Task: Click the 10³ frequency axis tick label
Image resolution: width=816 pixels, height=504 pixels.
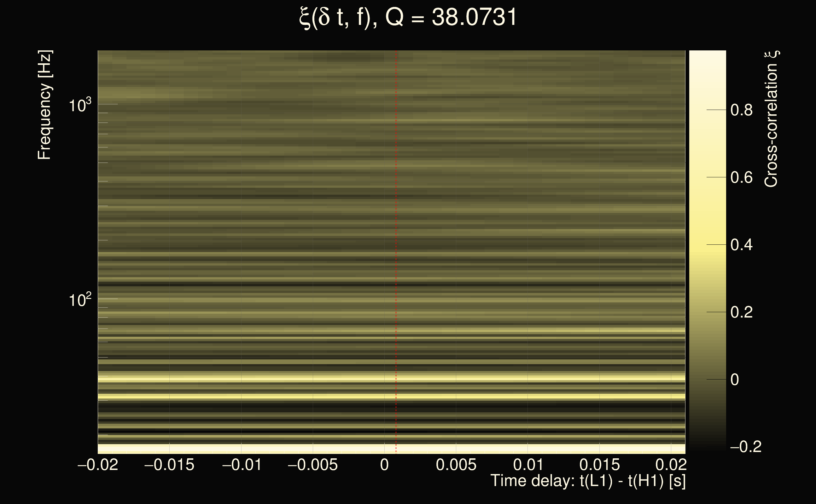Action: (x=80, y=106)
